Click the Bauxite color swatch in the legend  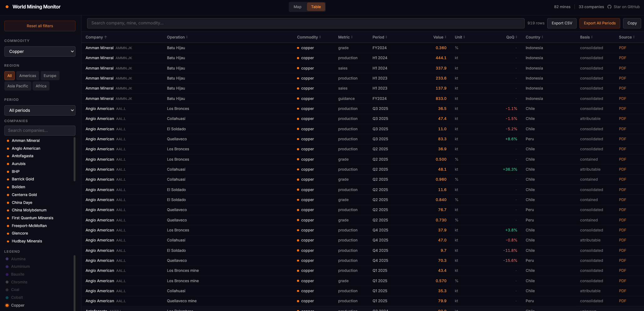pyautogui.click(x=7, y=274)
